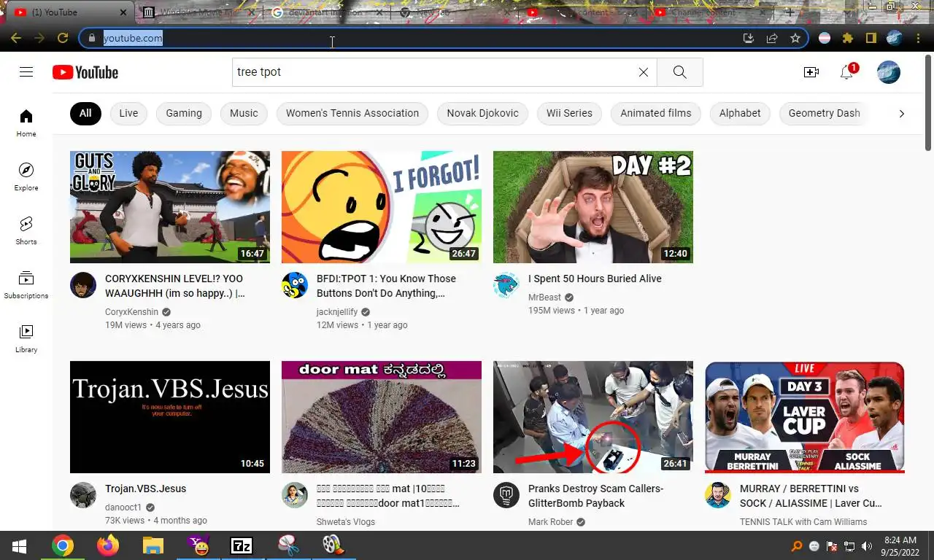The width and height of the screenshot is (934, 560).
Task: Click the Mark Rober channel avatar
Action: coord(506,495)
